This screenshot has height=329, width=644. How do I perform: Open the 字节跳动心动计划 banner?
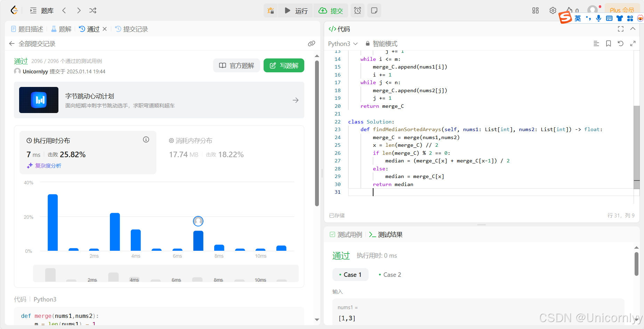coord(159,100)
